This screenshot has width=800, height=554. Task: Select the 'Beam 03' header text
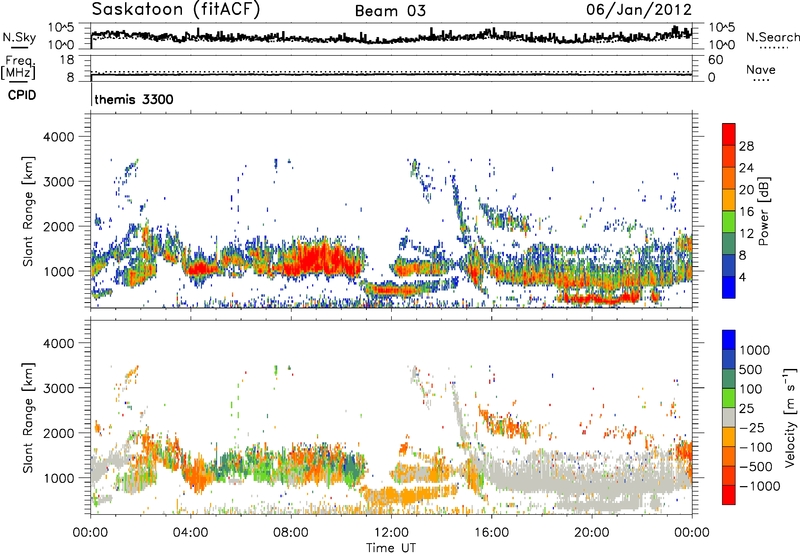(x=390, y=11)
